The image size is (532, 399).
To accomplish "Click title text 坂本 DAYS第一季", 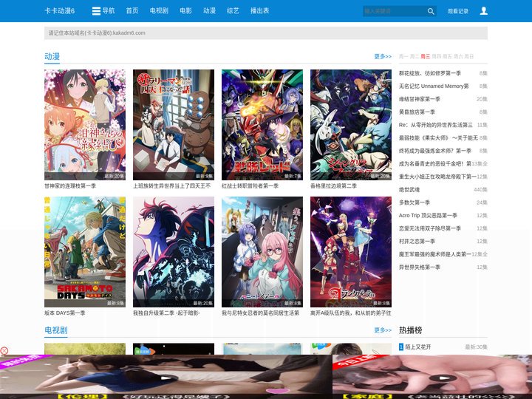I will pyautogui.click(x=65, y=313).
